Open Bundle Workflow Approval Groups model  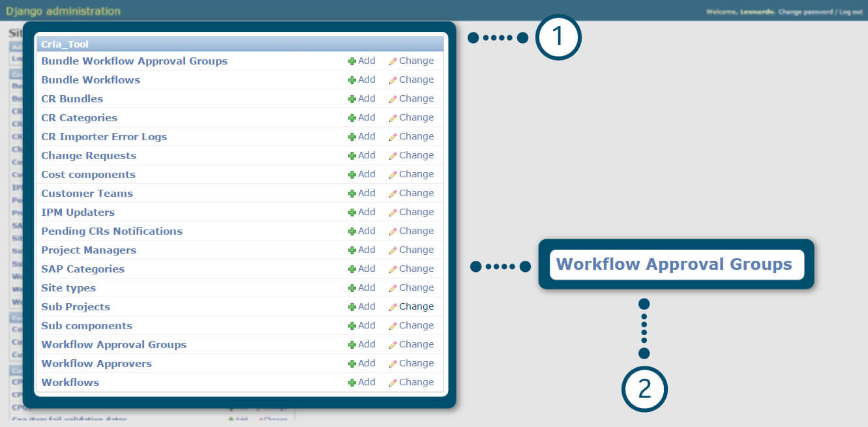(134, 61)
